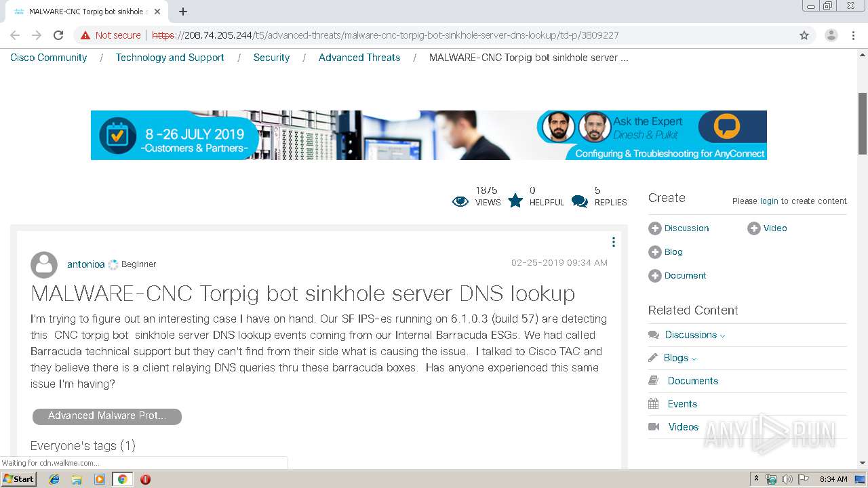Expand the Discussions related content
The image size is (868, 488).
[695, 335]
